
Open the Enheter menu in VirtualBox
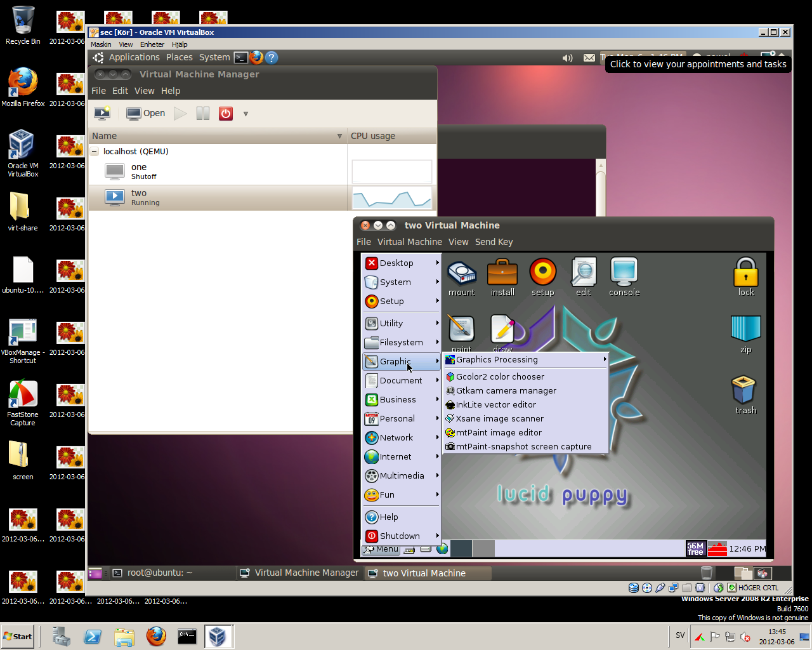[x=152, y=44]
